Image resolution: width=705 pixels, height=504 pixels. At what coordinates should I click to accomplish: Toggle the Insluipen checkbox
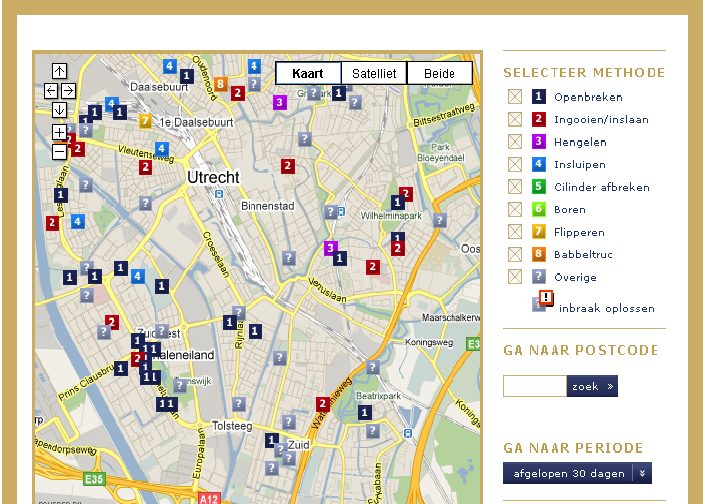(x=515, y=164)
